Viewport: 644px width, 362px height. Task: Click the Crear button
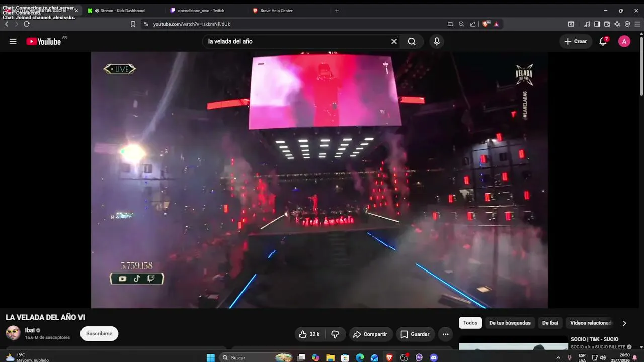click(576, 41)
